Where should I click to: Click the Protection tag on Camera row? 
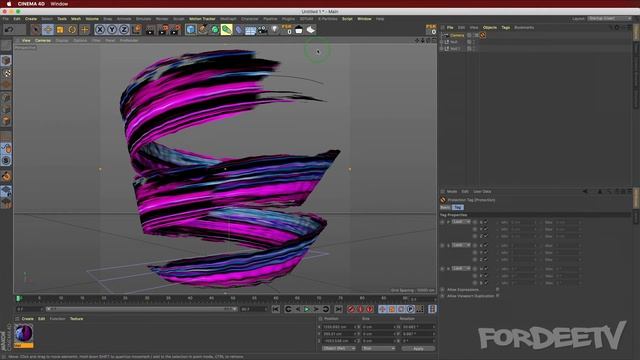click(x=483, y=36)
